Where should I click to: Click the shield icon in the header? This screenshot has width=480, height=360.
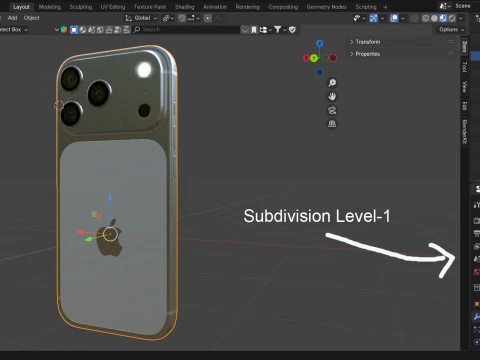[292, 30]
